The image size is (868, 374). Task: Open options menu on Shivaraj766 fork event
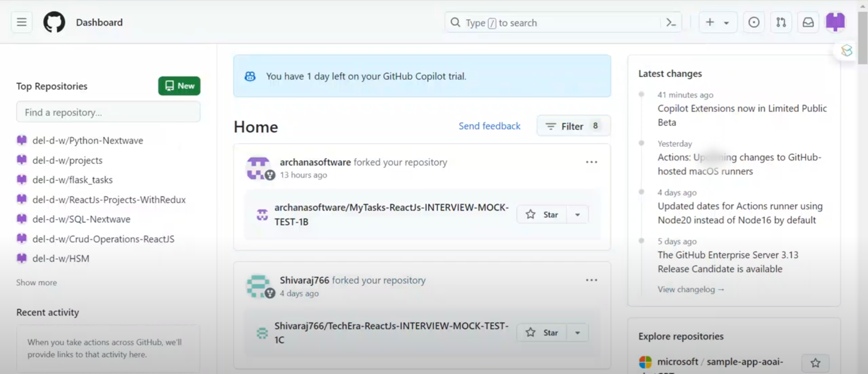591,280
